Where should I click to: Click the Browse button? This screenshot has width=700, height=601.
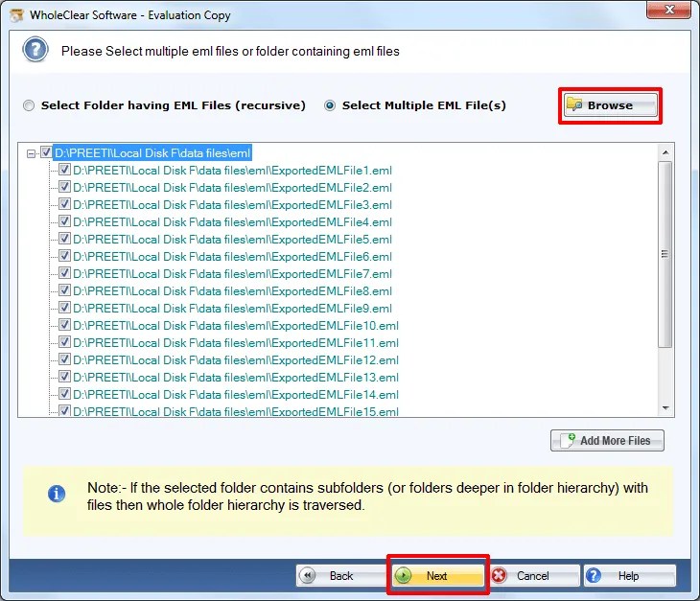point(610,105)
